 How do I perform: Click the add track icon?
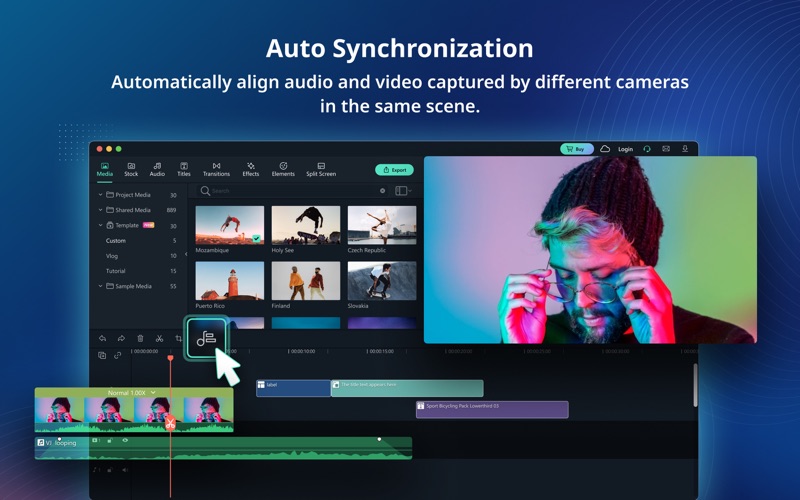(102, 355)
